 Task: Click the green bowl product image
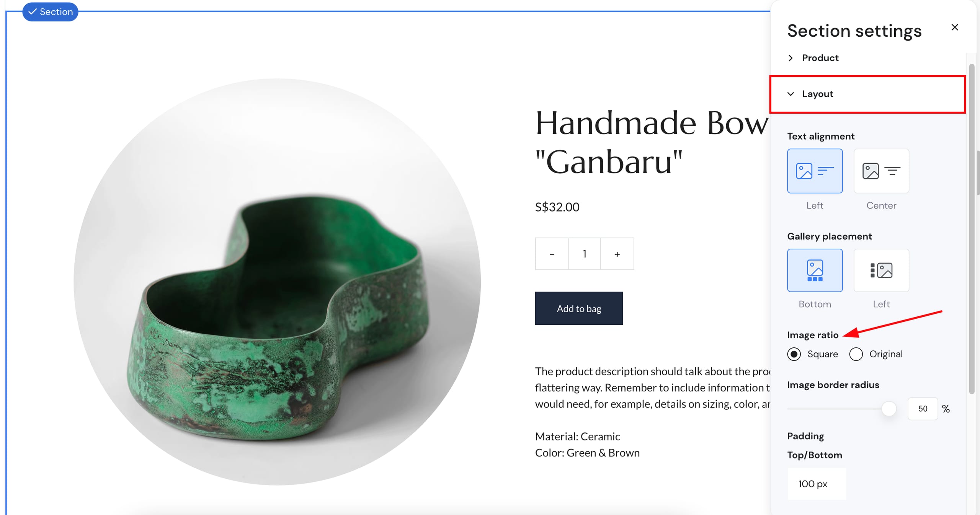(277, 282)
